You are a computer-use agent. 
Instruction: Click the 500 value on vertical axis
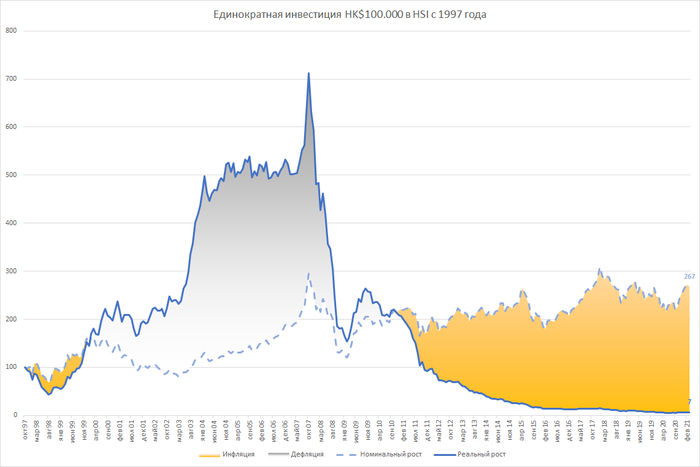11,175
